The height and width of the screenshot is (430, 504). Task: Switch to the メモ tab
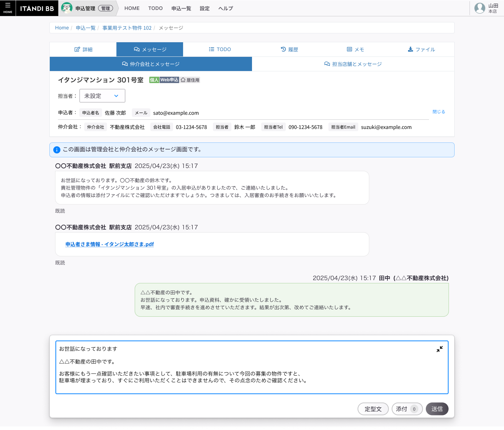tap(355, 49)
